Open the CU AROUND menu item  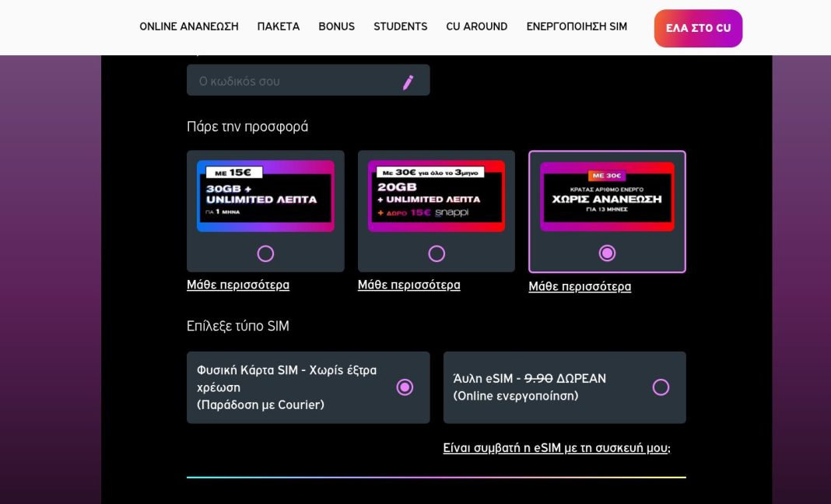coord(476,26)
